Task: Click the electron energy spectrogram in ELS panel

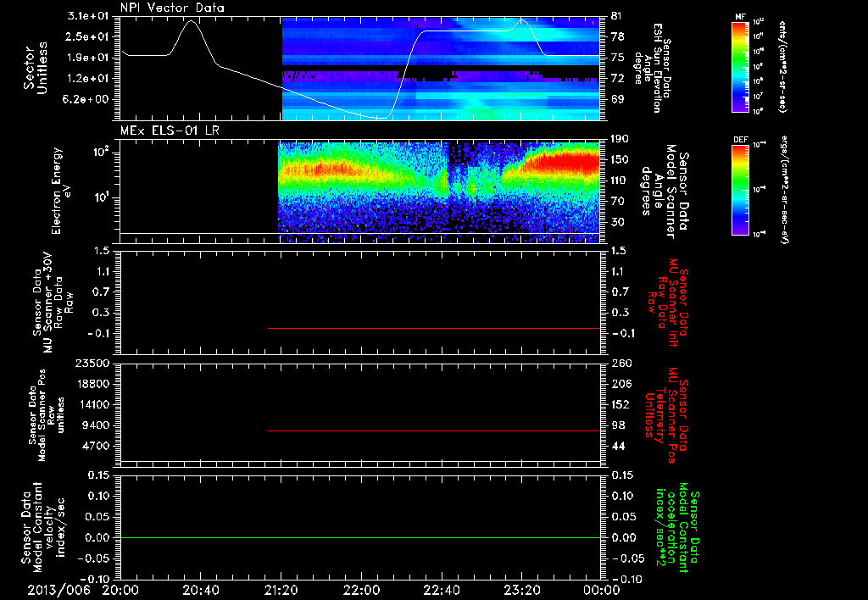Action: coord(438,192)
